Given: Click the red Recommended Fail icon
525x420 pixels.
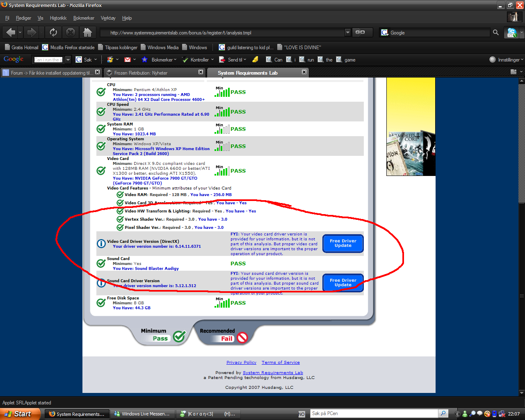Looking at the screenshot, I should click(x=242, y=338).
